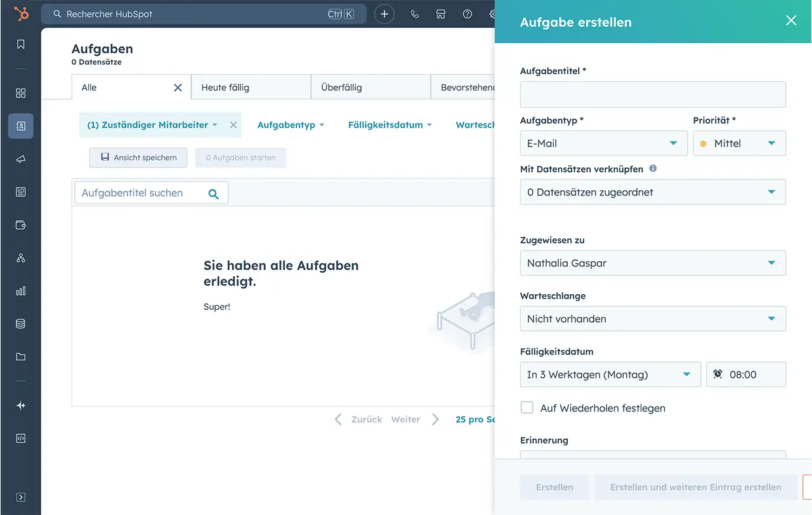Enable the Auf Wiederholen festlegen checkbox

(x=527, y=408)
